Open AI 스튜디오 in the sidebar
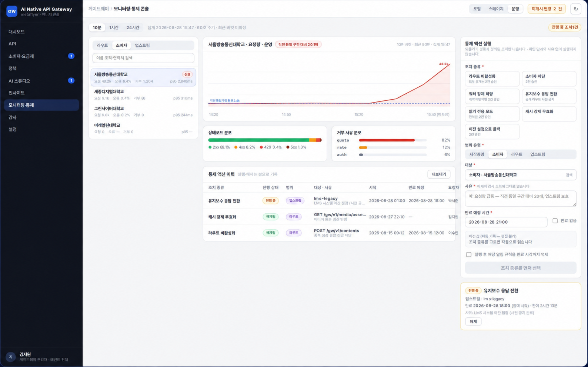 tap(41, 81)
